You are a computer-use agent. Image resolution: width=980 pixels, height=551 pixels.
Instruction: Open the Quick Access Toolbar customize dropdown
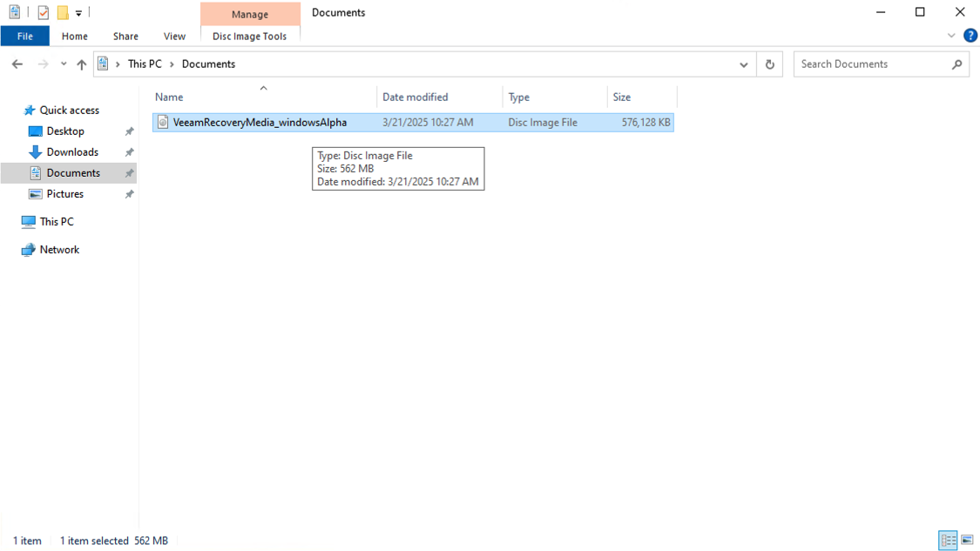(x=78, y=12)
